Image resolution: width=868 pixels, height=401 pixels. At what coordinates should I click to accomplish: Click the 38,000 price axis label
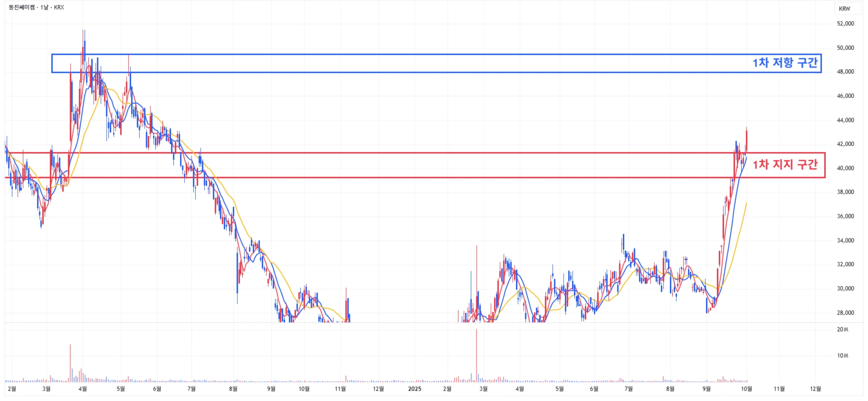845,192
